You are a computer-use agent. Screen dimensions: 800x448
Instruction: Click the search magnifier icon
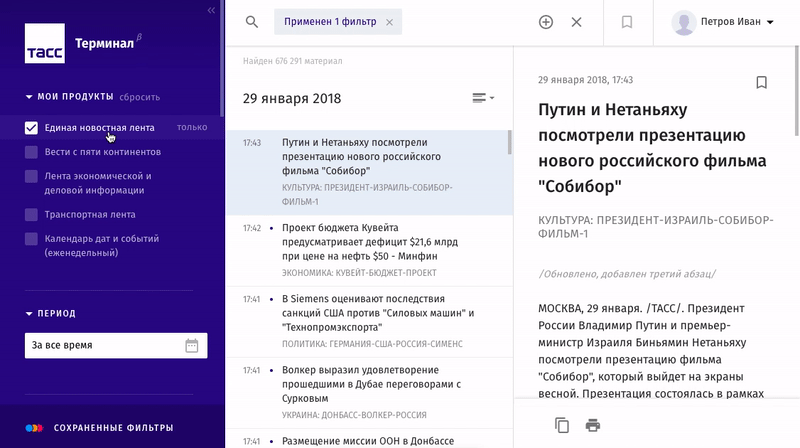point(252,22)
